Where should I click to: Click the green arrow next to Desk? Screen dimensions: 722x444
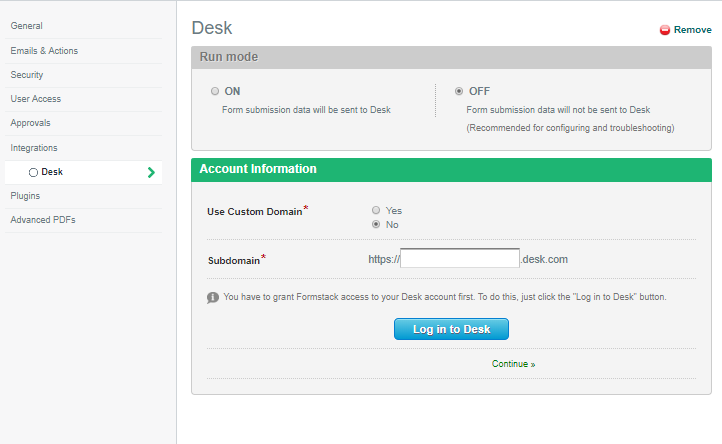(151, 172)
